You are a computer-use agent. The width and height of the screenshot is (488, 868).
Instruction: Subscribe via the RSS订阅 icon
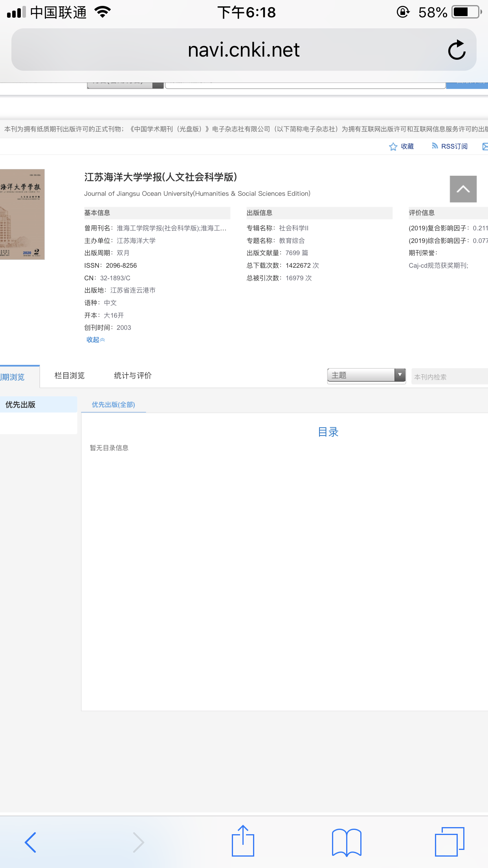pyautogui.click(x=435, y=146)
